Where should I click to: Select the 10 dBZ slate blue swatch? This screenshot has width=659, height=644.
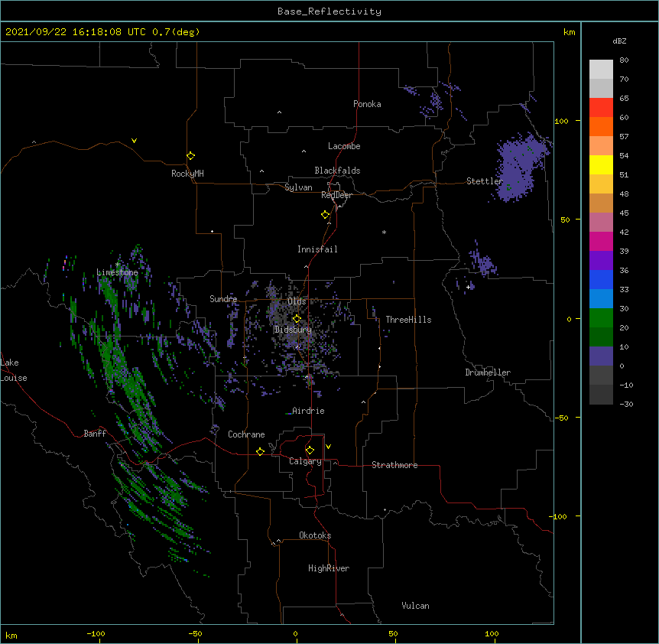(601, 356)
